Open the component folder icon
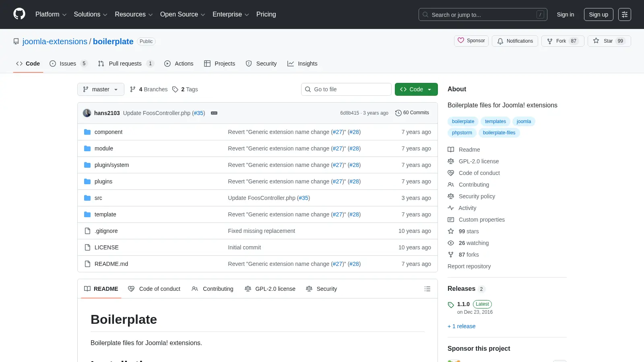The image size is (644, 362). 87,132
